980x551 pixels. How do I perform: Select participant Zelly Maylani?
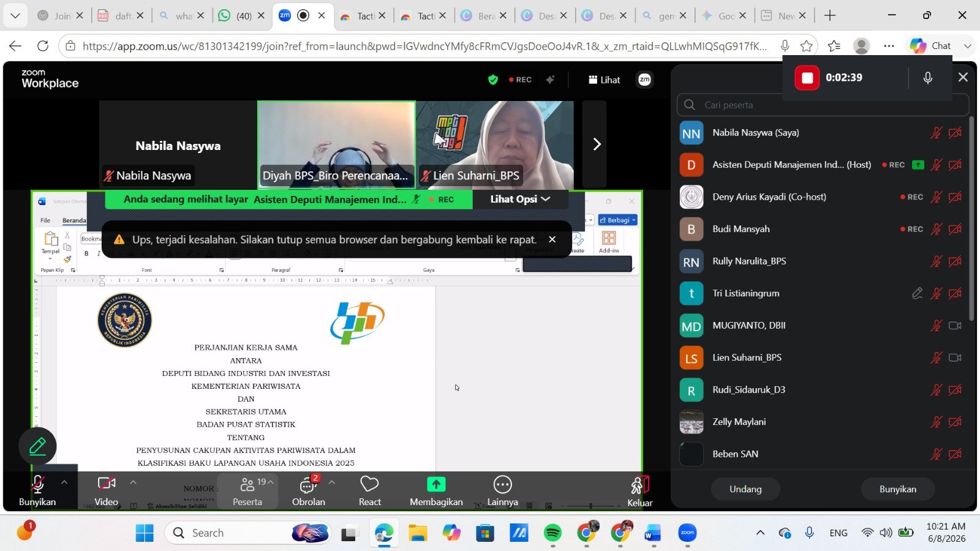pyautogui.click(x=821, y=422)
